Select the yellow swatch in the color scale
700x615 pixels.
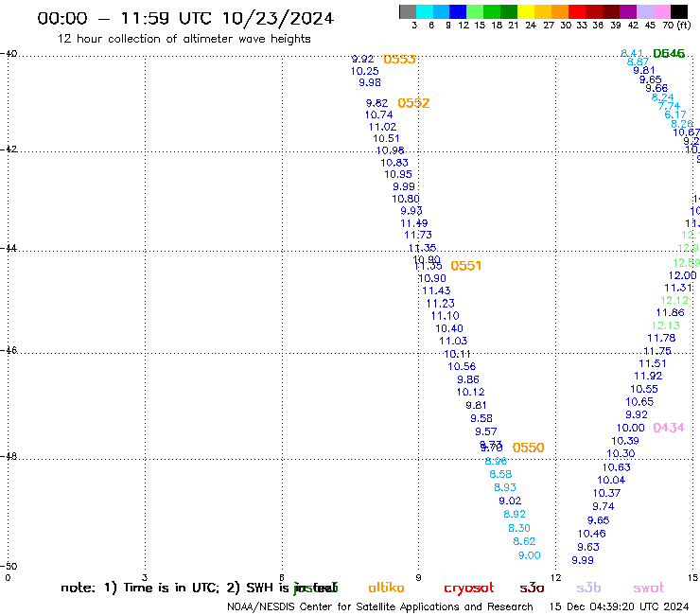coord(526,11)
